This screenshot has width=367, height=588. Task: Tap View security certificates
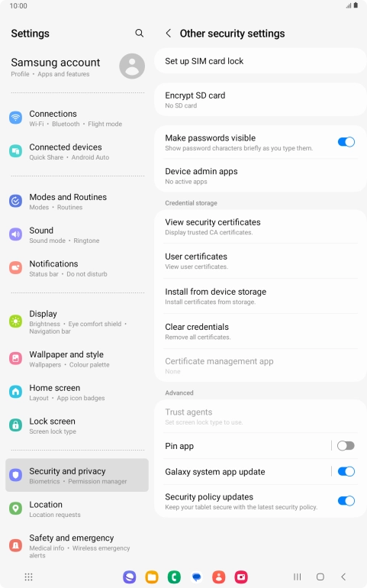pos(260,227)
